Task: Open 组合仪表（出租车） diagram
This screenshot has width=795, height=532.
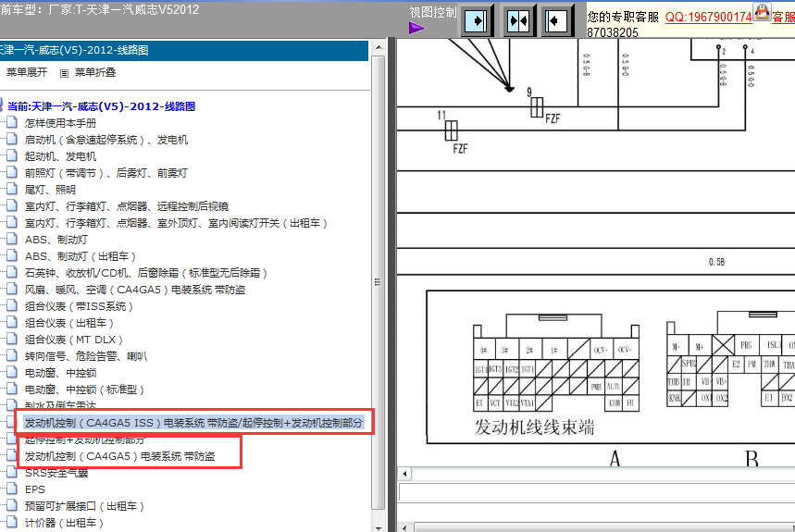Action: pyautogui.click(x=69, y=323)
